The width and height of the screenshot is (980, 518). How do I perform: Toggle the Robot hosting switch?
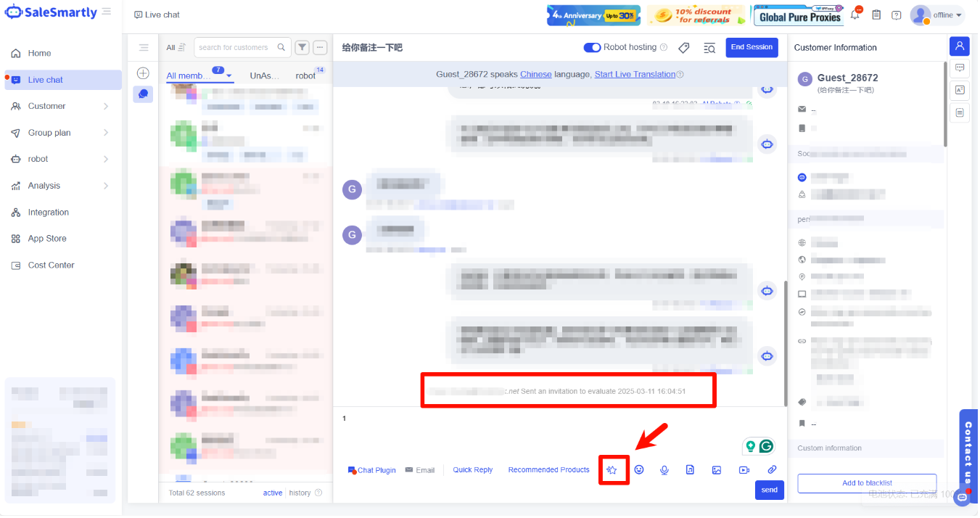[x=592, y=48]
